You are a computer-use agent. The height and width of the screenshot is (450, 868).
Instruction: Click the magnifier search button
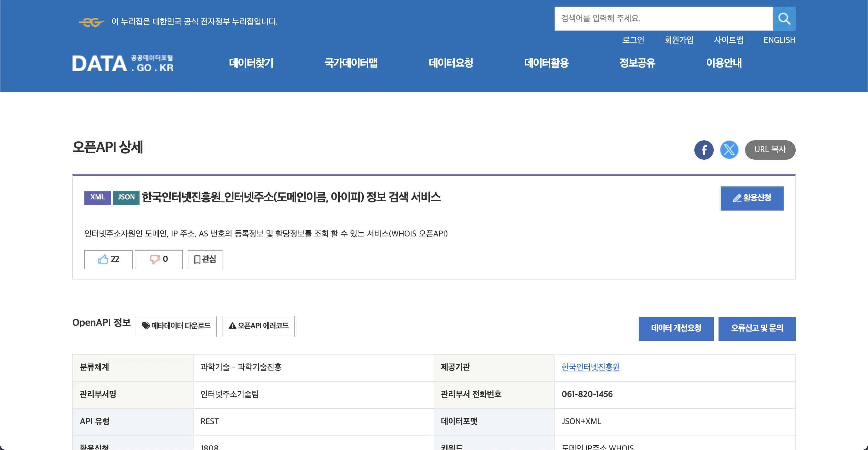click(784, 19)
